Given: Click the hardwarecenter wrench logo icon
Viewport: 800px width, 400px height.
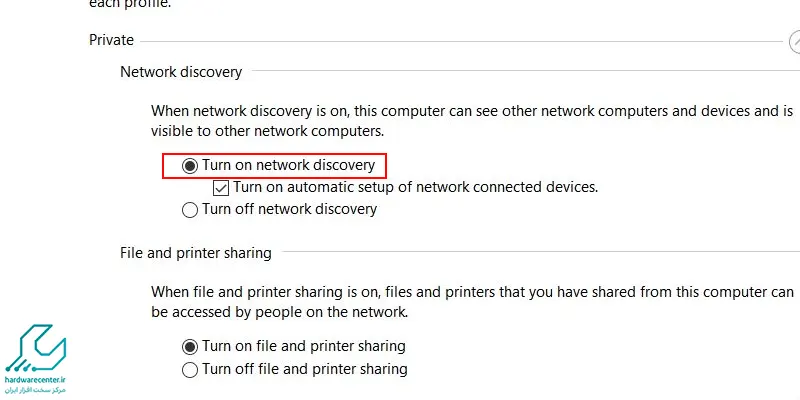Looking at the screenshot, I should tap(35, 348).
